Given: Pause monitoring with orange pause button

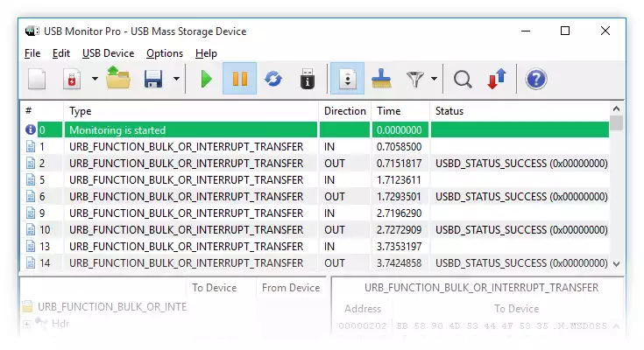Looking at the screenshot, I should (239, 80).
